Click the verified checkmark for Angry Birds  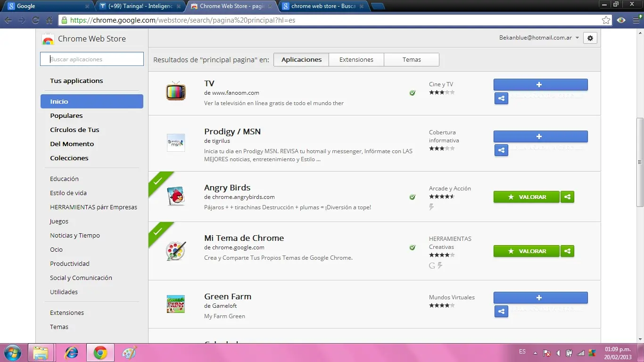pyautogui.click(x=413, y=197)
